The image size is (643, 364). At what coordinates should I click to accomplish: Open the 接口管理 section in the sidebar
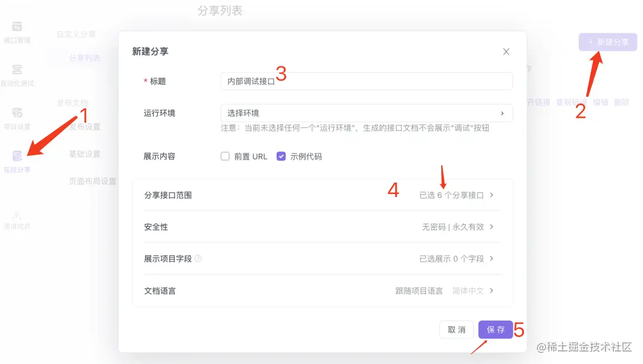click(x=17, y=32)
